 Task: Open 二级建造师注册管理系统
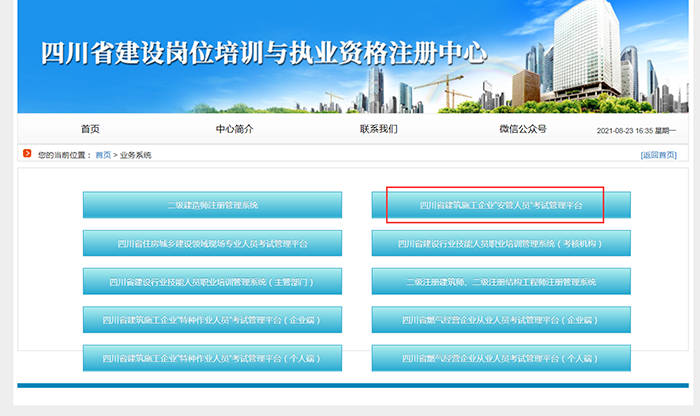click(212, 205)
